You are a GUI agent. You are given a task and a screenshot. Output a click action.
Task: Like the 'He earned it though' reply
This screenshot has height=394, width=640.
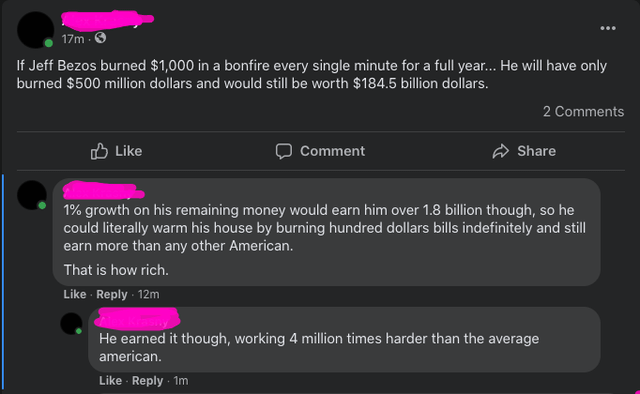(110, 381)
